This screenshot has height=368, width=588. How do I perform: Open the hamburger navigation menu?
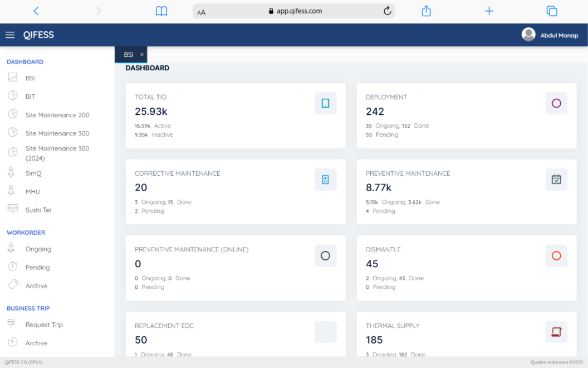[10, 35]
